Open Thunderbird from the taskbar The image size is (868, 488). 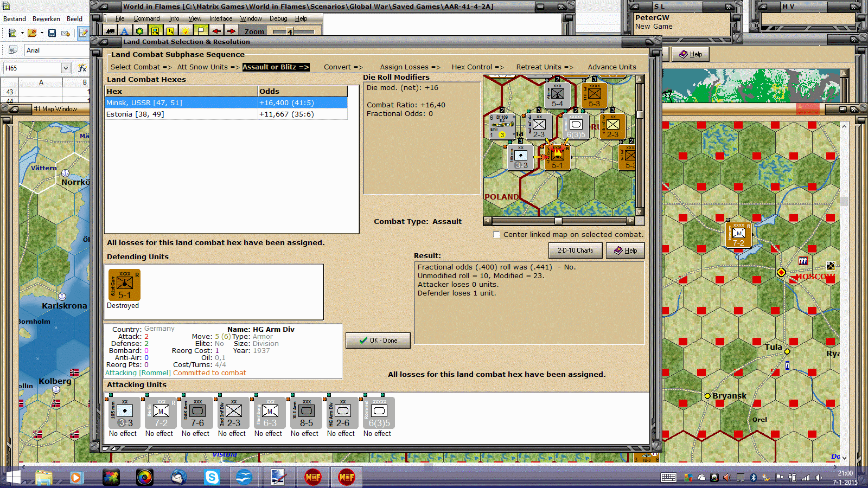(x=178, y=477)
